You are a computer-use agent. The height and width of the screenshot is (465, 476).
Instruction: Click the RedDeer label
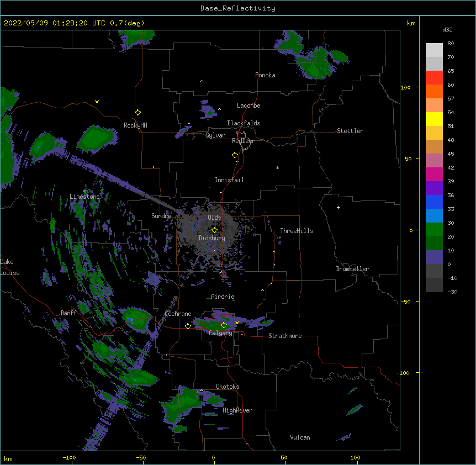pos(243,141)
